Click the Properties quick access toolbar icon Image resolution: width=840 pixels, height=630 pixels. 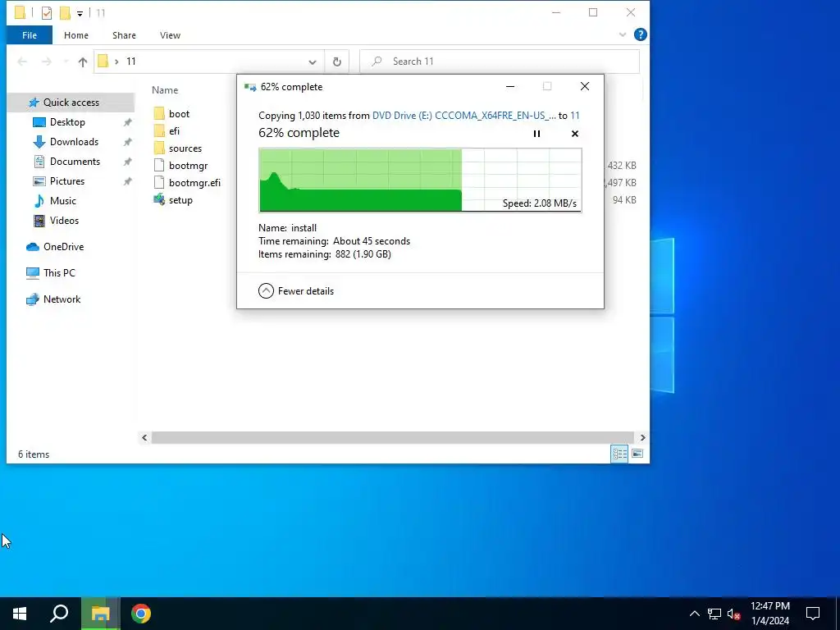pos(47,13)
